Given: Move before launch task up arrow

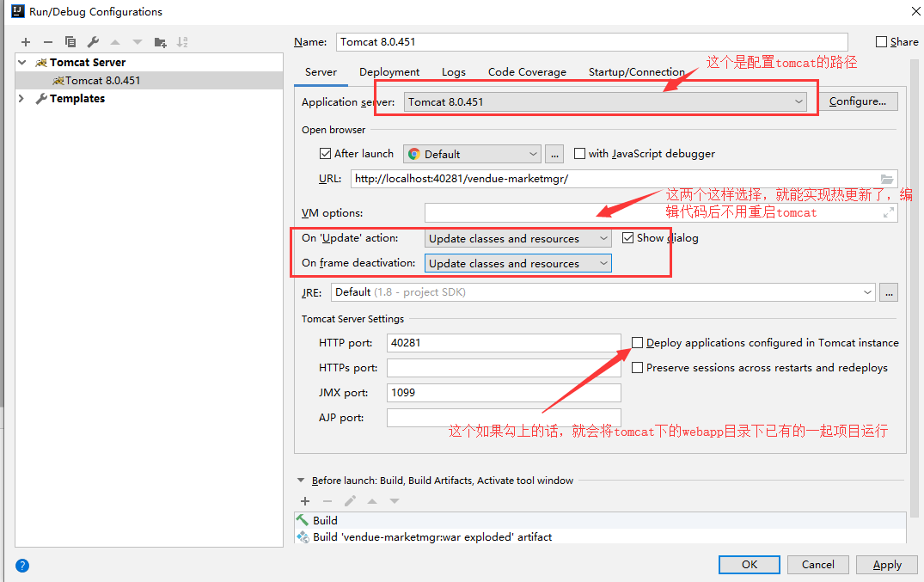Looking at the screenshot, I should [x=372, y=501].
